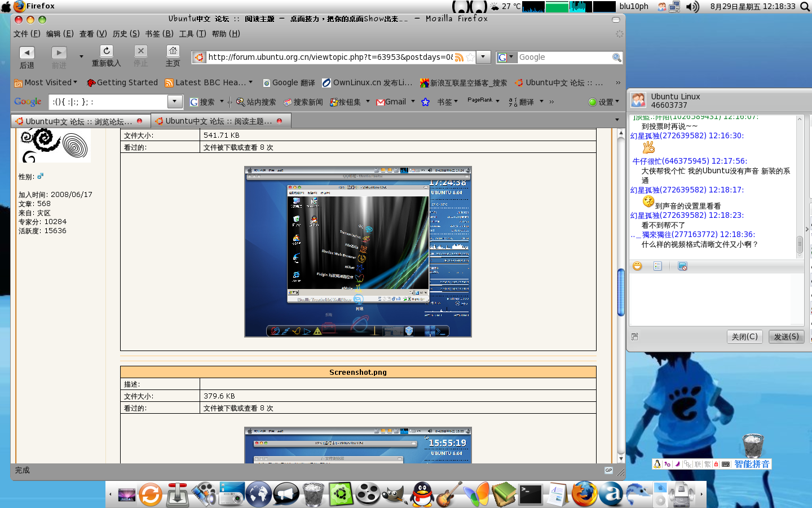This screenshot has width=812, height=508.
Task: Open the Google toolbar search box dropdown
Action: (175, 102)
